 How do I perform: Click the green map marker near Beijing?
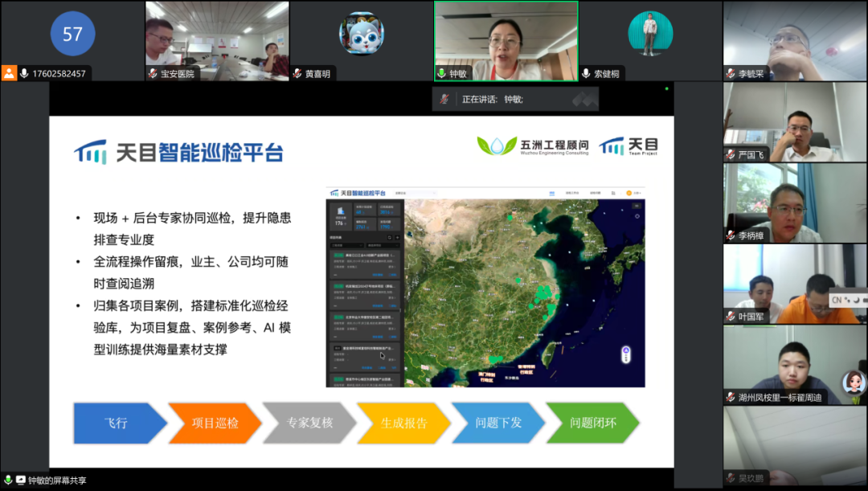(x=510, y=218)
